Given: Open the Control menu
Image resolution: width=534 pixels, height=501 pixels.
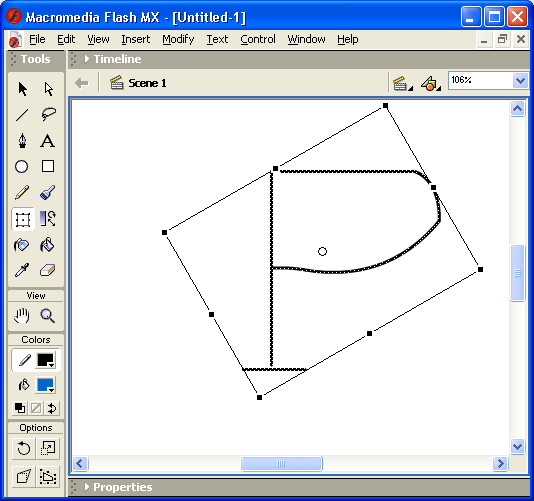Looking at the screenshot, I should click(x=258, y=40).
